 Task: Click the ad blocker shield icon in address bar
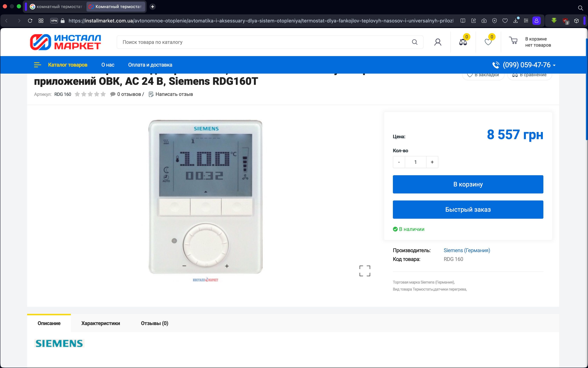pyautogui.click(x=494, y=21)
